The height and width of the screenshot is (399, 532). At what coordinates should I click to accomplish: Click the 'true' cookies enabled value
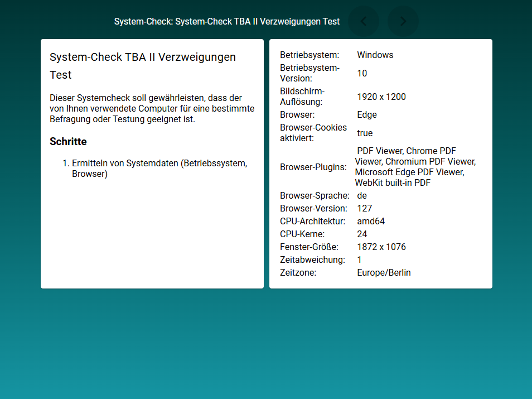(x=365, y=133)
